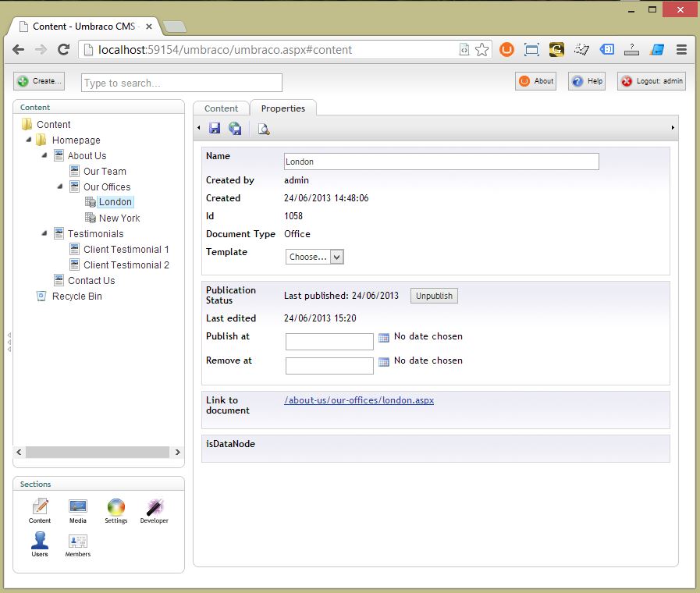Open calendar picker for Remove at
Image resolution: width=700 pixels, height=593 pixels.
tap(383, 362)
